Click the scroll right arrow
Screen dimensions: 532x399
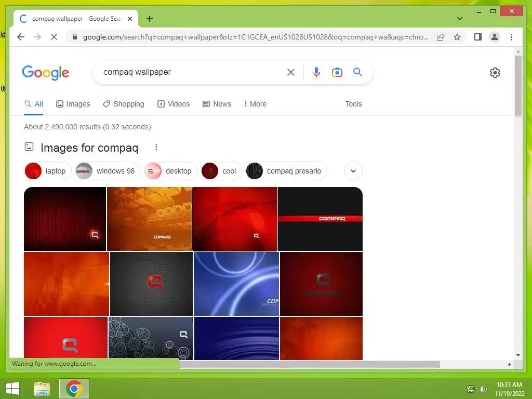[509, 364]
